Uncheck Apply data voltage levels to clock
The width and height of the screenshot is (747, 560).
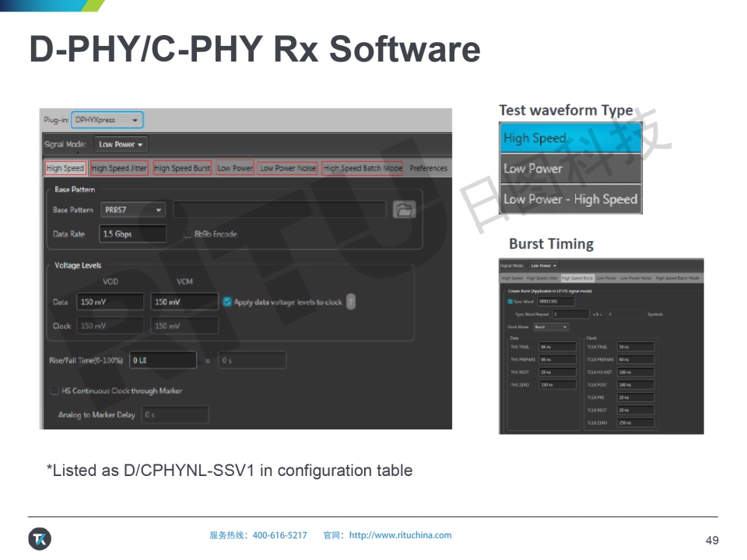point(226,302)
